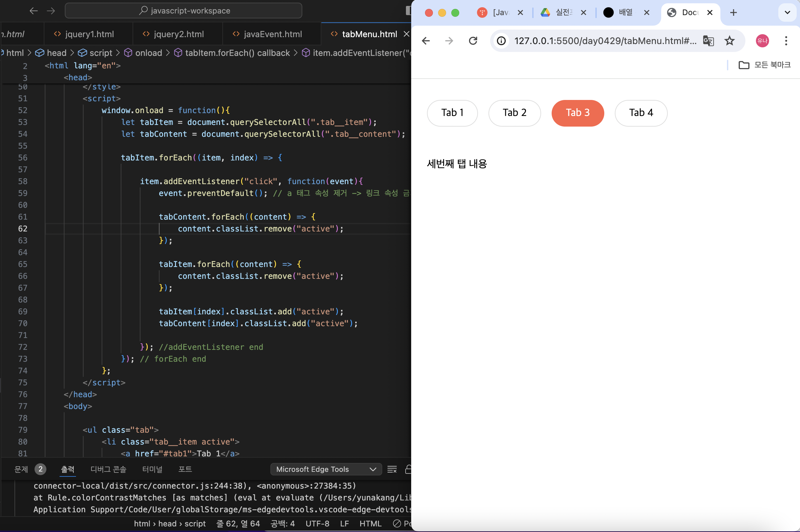Viewport: 800px width, 532px height.
Task: Open the Google Translate icon in address bar
Action: point(708,41)
